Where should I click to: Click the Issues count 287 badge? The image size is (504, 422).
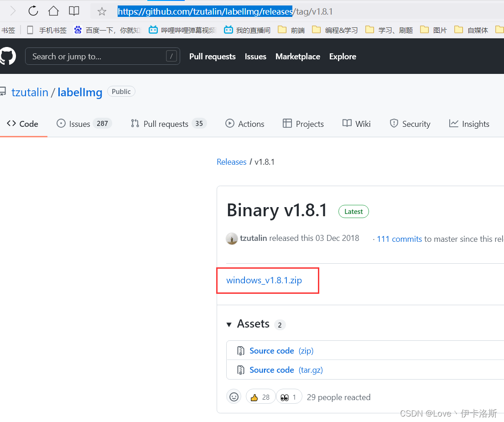point(102,124)
